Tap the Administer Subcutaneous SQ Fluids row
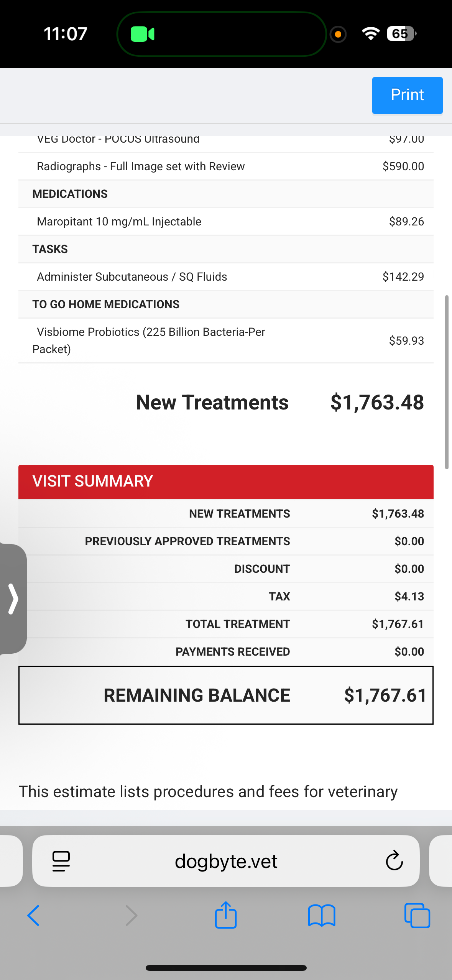Image resolution: width=452 pixels, height=980 pixels. pos(226,277)
